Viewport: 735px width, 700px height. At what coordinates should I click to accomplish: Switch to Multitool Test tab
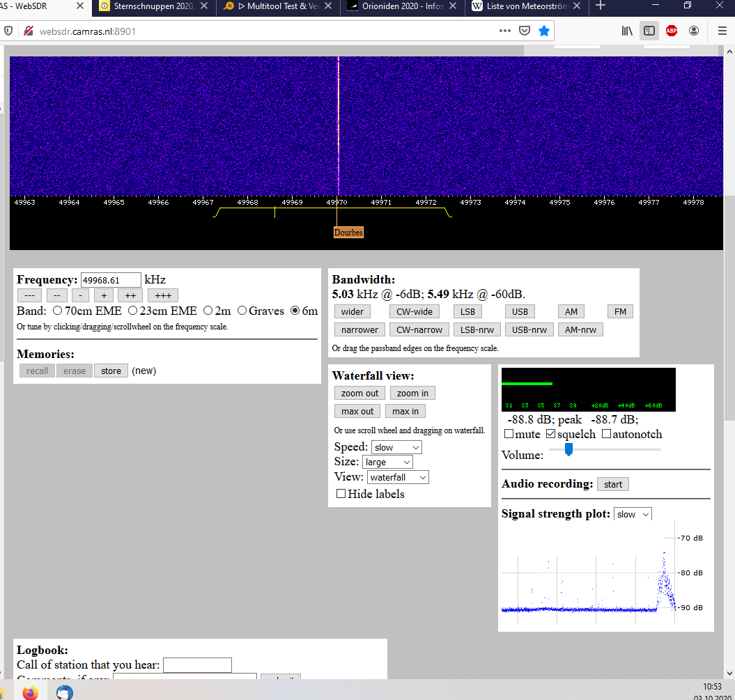[x=279, y=6]
